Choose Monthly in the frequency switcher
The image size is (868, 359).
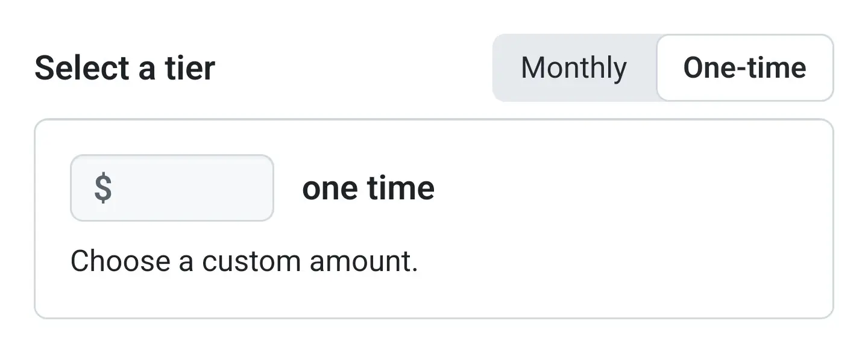click(574, 67)
